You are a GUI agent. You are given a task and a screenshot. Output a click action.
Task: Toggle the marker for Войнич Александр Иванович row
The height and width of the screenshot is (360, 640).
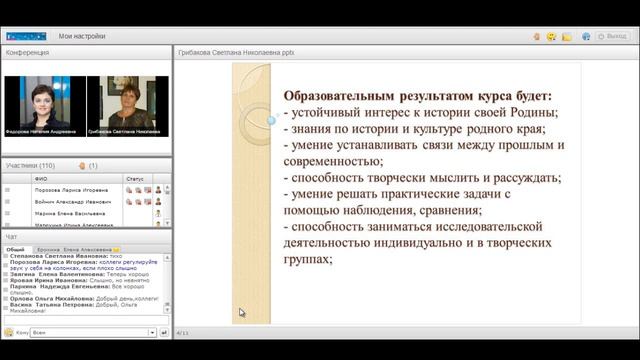[x=7, y=202]
